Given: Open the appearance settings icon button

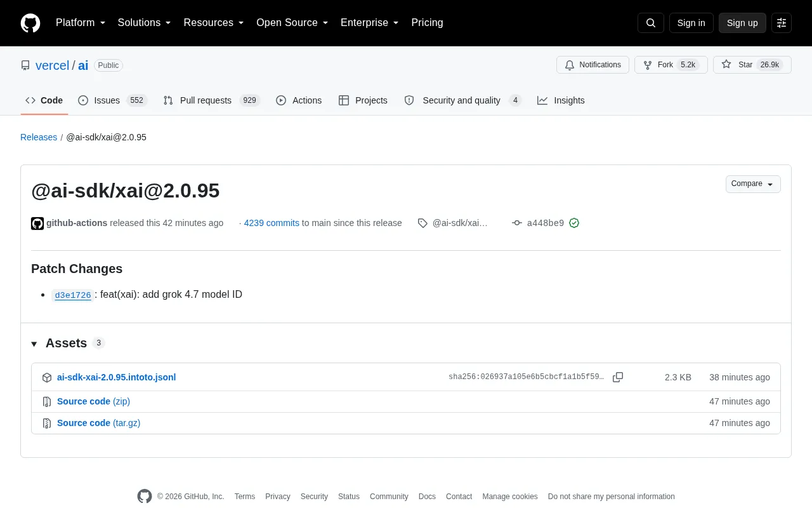Looking at the screenshot, I should coord(782,23).
